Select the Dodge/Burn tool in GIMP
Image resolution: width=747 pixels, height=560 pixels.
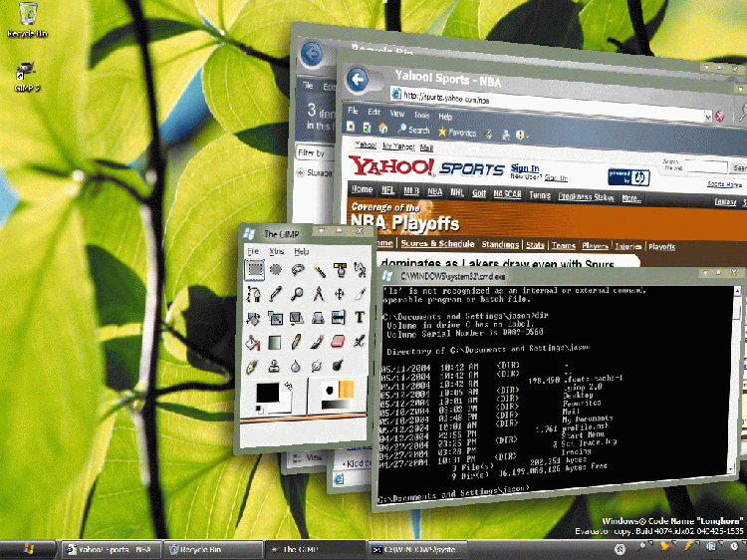click(338, 366)
